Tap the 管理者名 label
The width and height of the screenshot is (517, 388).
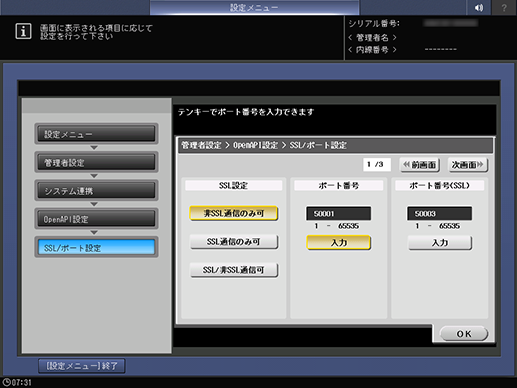(x=372, y=37)
